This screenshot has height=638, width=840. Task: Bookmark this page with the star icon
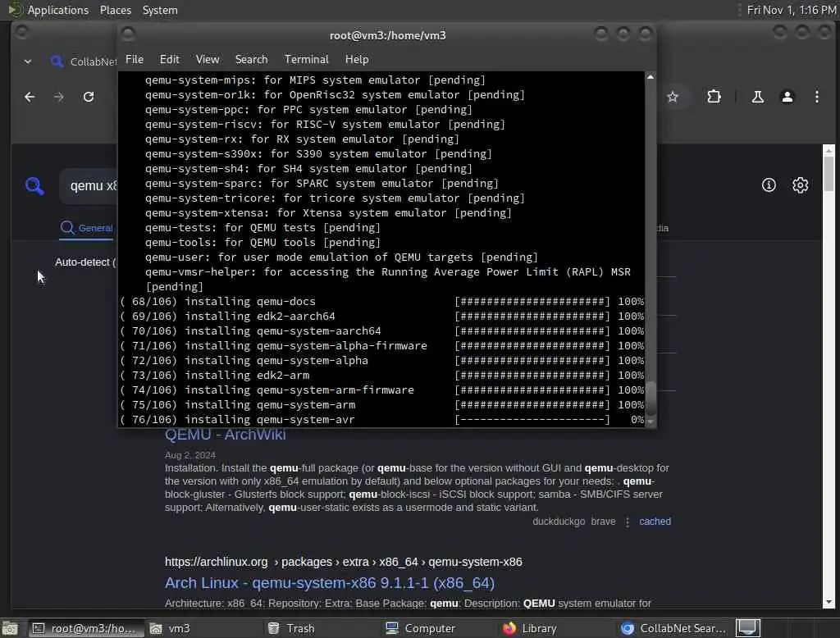tap(673, 97)
